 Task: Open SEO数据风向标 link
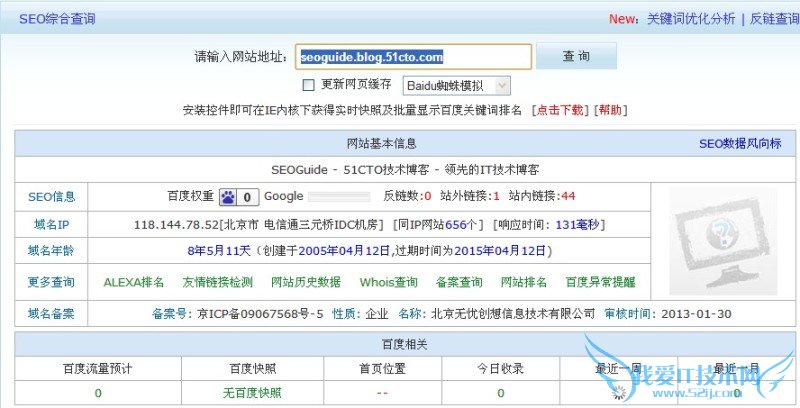[740, 144]
